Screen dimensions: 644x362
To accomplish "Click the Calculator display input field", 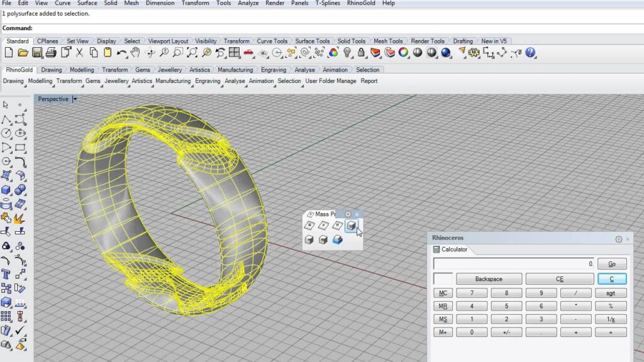I will pos(513,264).
